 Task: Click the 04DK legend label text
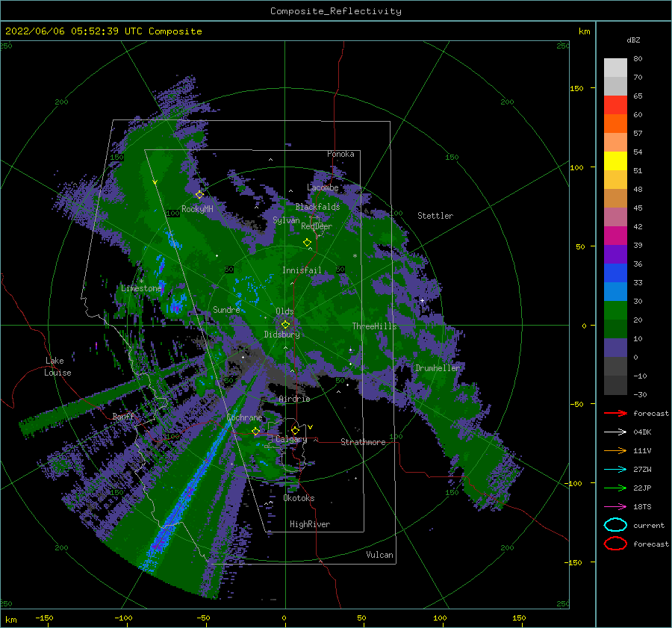[642, 432]
